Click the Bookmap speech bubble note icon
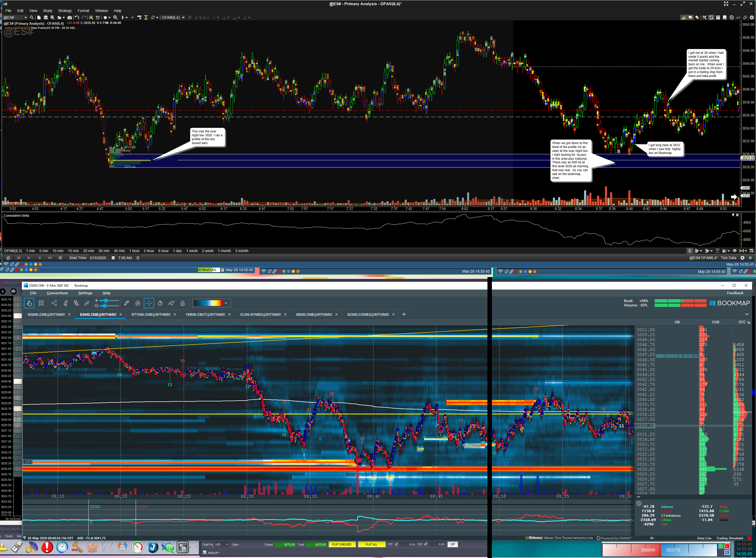The width and height of the screenshot is (756, 558). pos(138,303)
